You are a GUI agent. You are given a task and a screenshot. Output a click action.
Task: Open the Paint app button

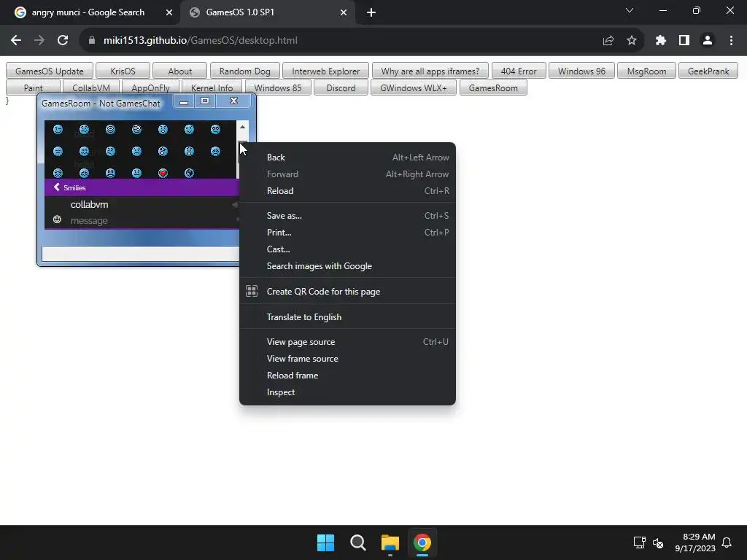pyautogui.click(x=34, y=87)
